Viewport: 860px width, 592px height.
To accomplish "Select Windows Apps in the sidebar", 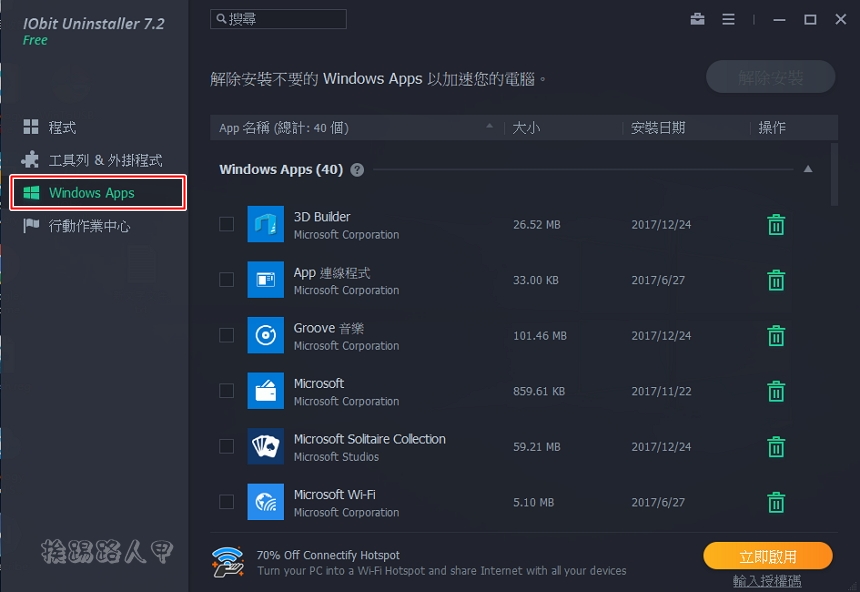I will pyautogui.click(x=99, y=193).
